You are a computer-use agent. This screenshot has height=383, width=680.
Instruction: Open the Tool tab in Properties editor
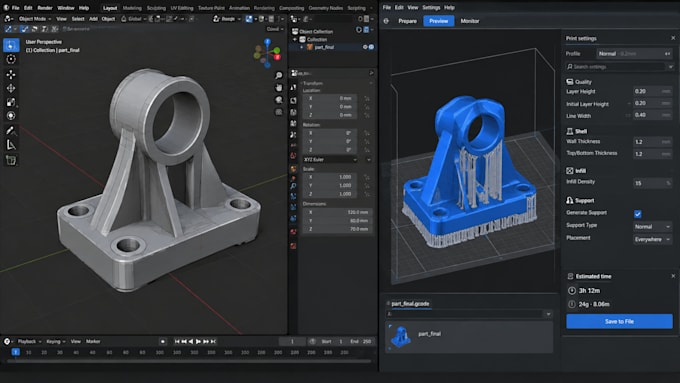[294, 87]
